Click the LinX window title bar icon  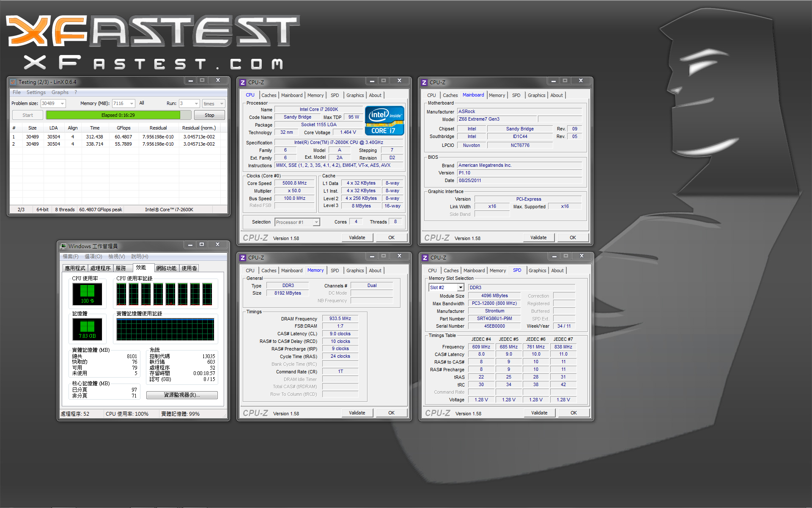13,82
